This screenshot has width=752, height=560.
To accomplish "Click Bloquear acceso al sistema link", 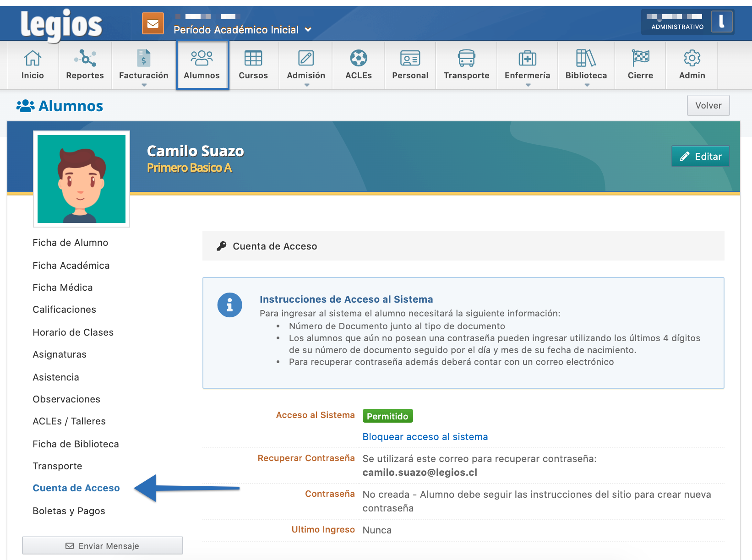I will click(x=425, y=437).
